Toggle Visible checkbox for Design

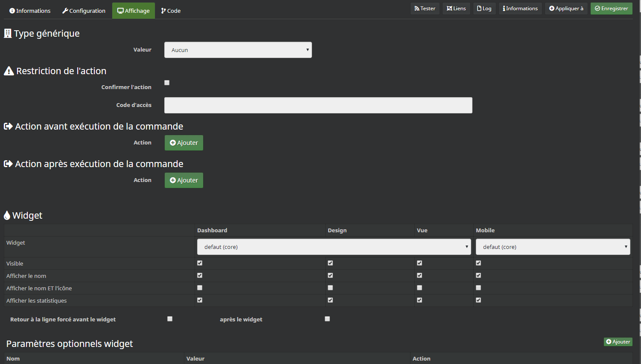click(330, 263)
